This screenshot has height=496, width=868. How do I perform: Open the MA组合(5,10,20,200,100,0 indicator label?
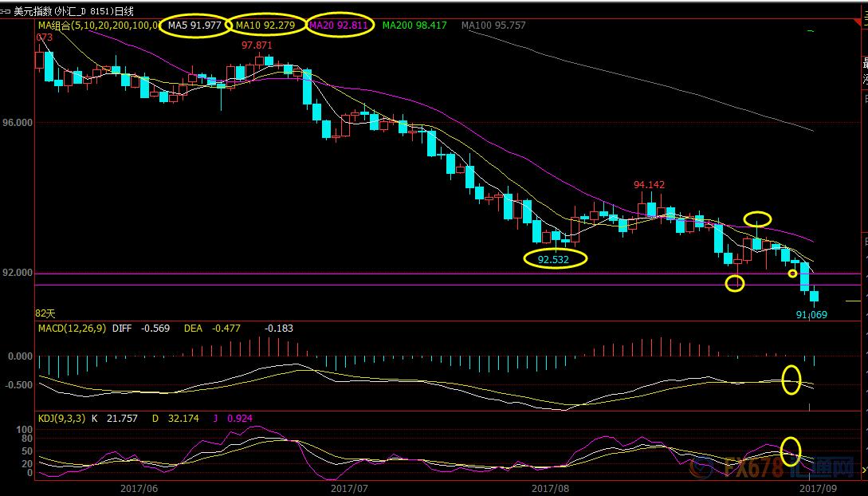pyautogui.click(x=98, y=25)
